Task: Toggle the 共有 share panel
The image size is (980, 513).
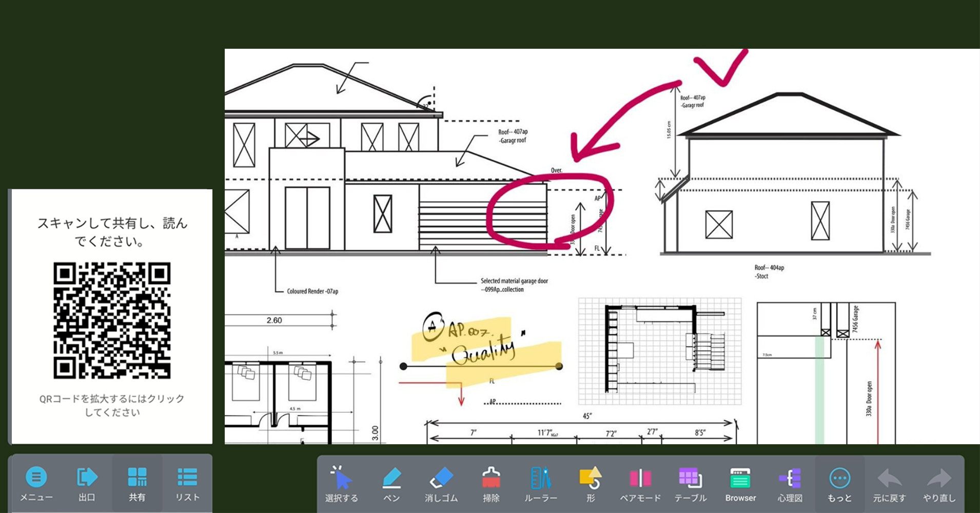Action: (137, 483)
